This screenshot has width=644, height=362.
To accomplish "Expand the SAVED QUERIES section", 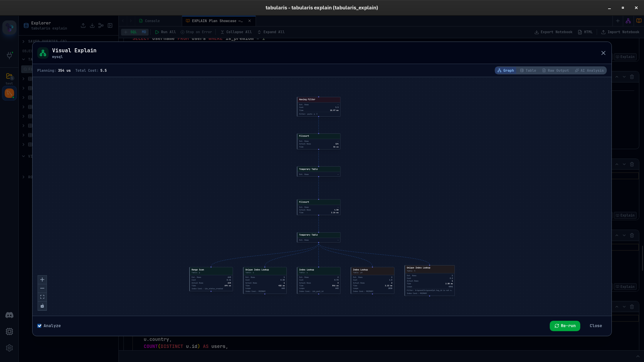I will pyautogui.click(x=23, y=41).
